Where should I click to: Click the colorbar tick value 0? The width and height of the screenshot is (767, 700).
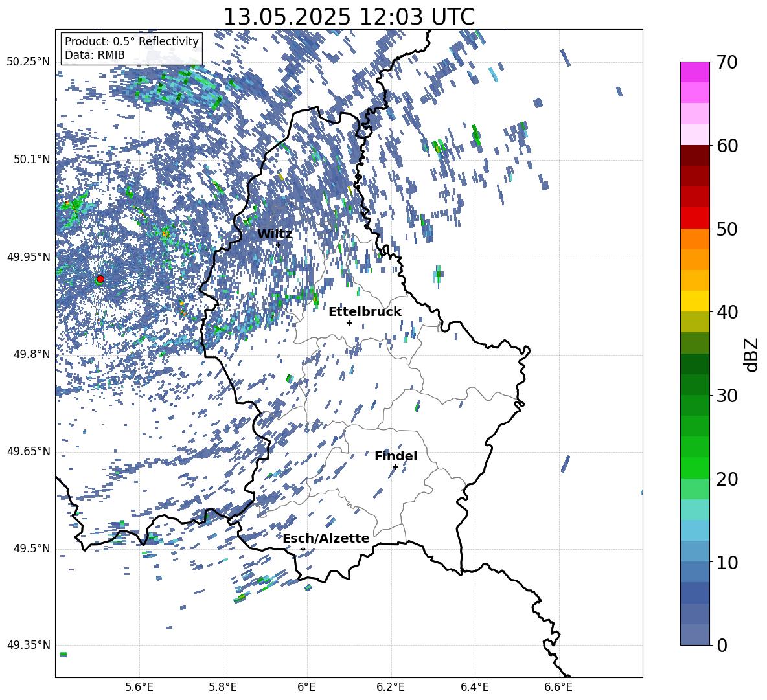tap(722, 645)
